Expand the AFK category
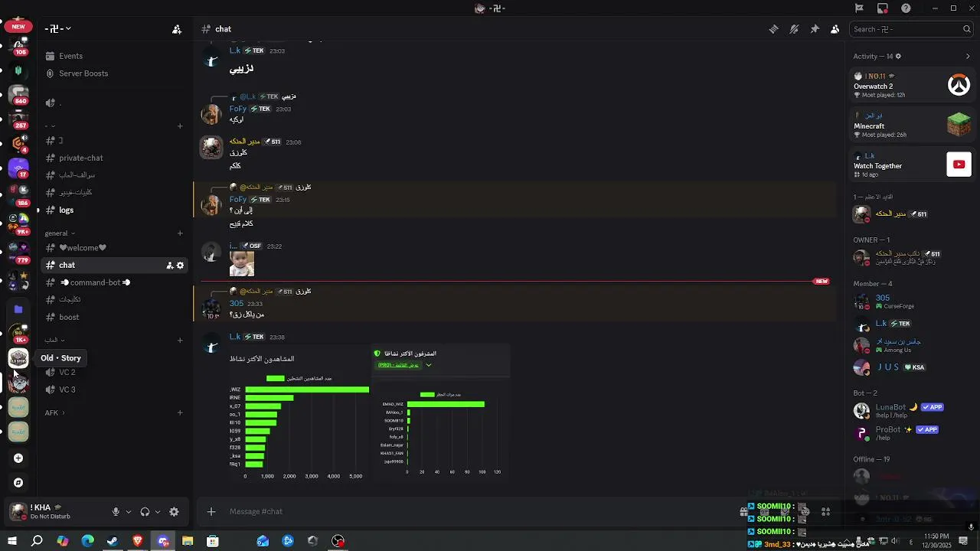This screenshot has width=980, height=551. (x=54, y=413)
